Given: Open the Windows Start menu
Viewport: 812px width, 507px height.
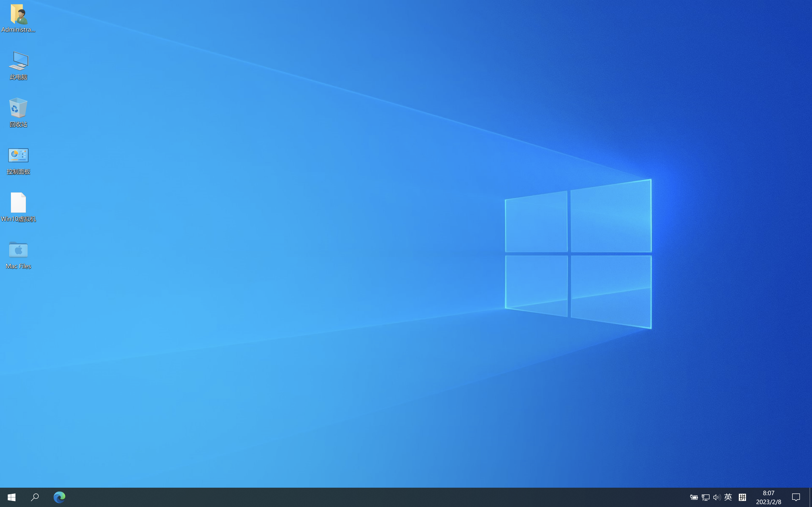Looking at the screenshot, I should (x=11, y=497).
